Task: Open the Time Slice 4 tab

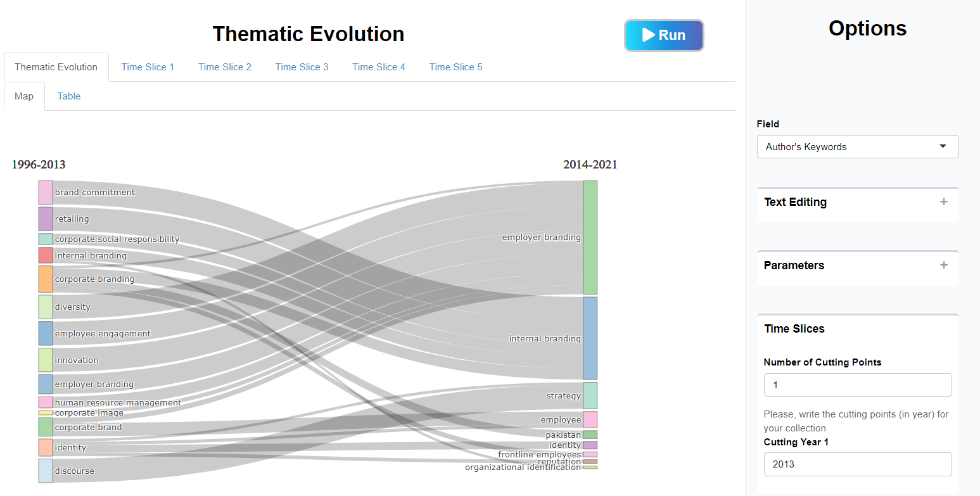Action: tap(379, 67)
